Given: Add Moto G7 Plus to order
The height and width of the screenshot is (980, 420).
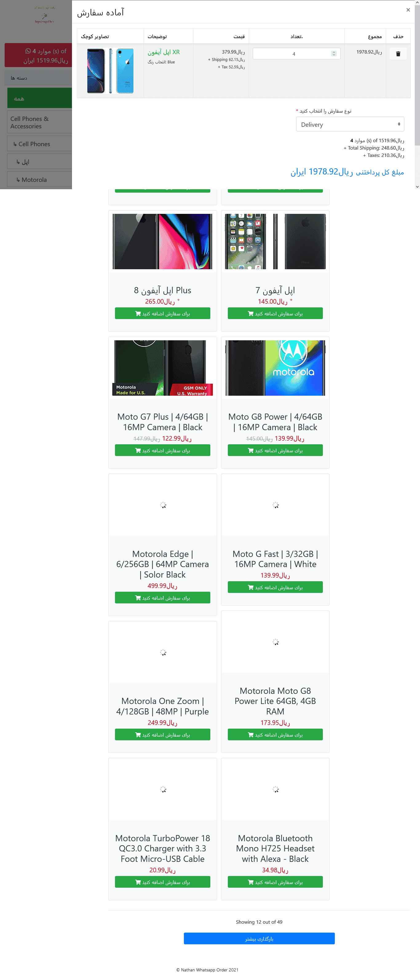Looking at the screenshot, I should [162, 450].
